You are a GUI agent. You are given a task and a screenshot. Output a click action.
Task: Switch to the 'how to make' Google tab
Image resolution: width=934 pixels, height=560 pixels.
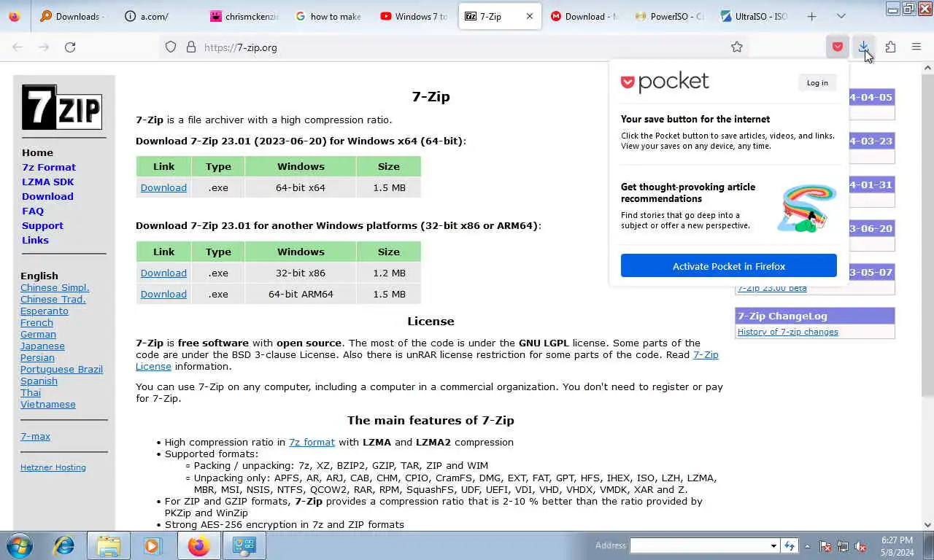pos(330,16)
